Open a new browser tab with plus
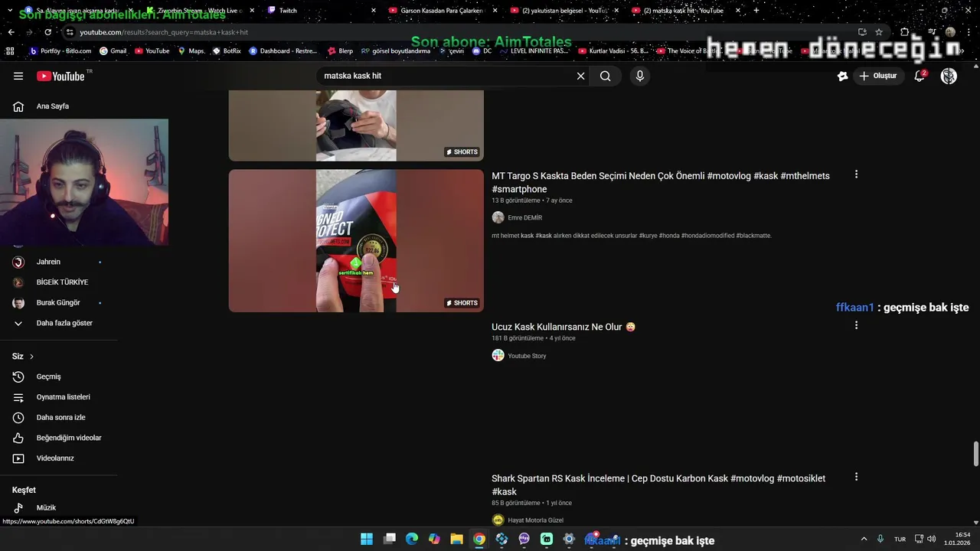 [x=756, y=11]
